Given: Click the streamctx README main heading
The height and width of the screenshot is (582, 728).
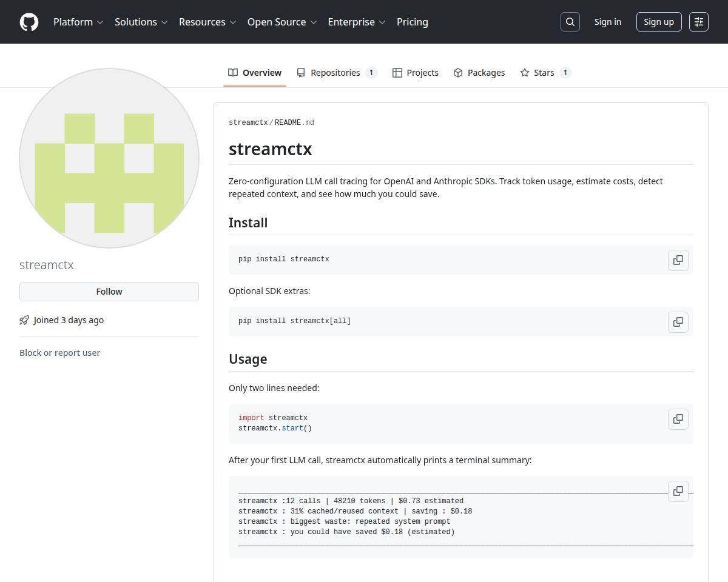Looking at the screenshot, I should [271, 149].
